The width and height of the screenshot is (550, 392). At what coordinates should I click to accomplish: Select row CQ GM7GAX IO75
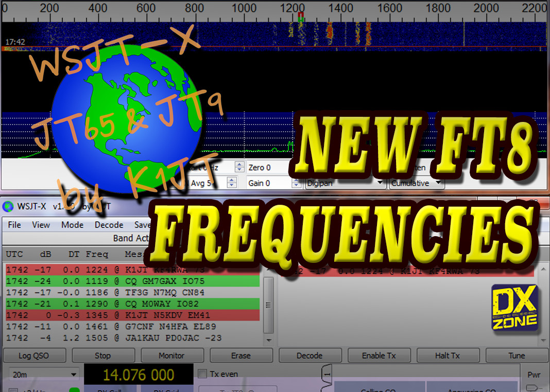[x=132, y=281]
